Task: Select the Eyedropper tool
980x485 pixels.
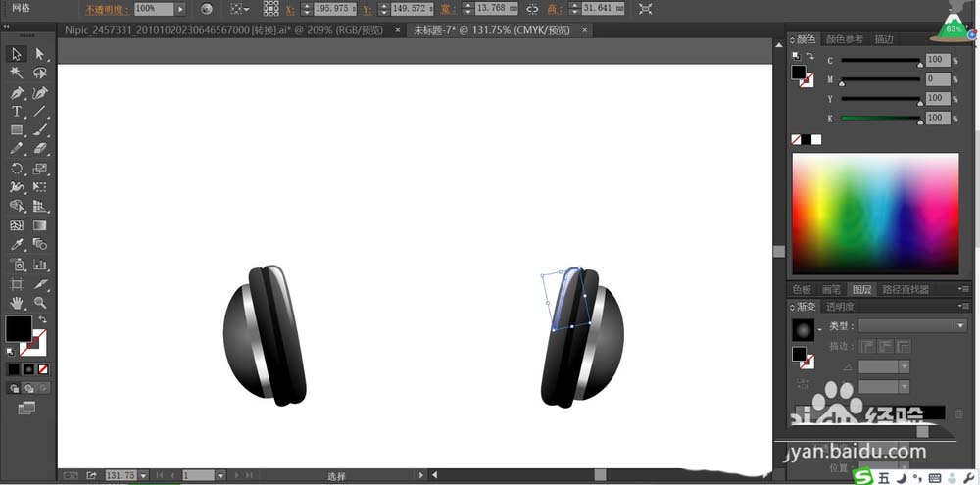Action: tap(17, 244)
